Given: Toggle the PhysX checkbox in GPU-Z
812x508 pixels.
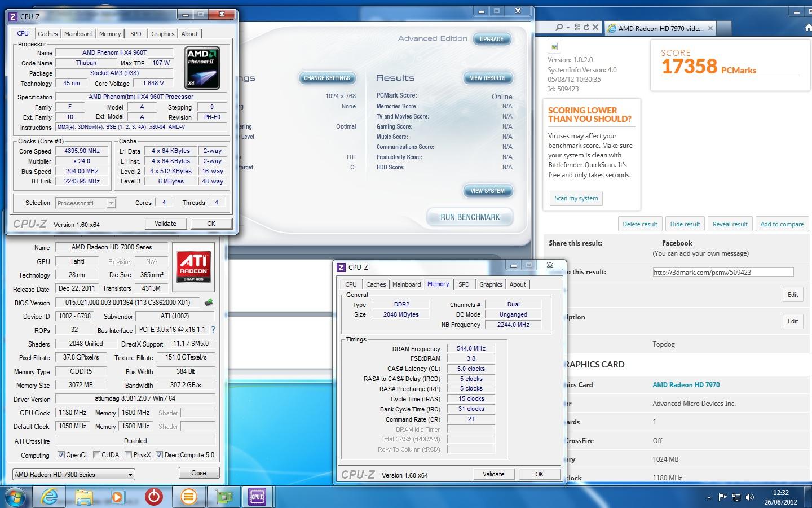Looking at the screenshot, I should pyautogui.click(x=128, y=455).
